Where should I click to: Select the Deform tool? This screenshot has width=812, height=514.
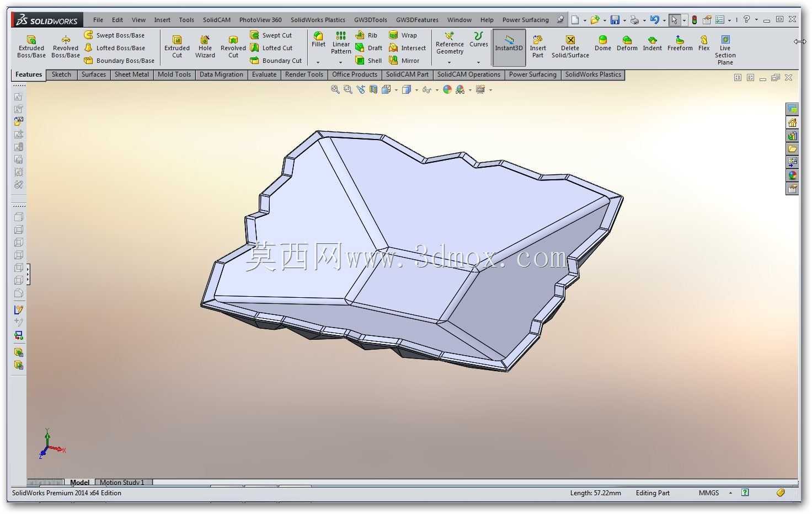627,43
